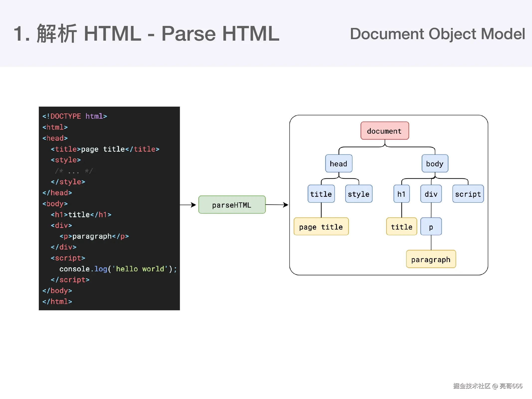Click the arrow pointing into parseHTML
The width and height of the screenshot is (532, 399).
coord(188,205)
